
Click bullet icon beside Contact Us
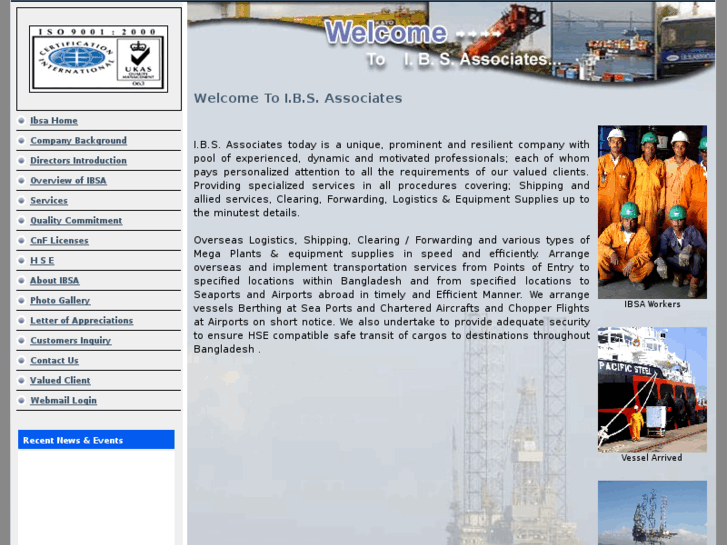21,360
